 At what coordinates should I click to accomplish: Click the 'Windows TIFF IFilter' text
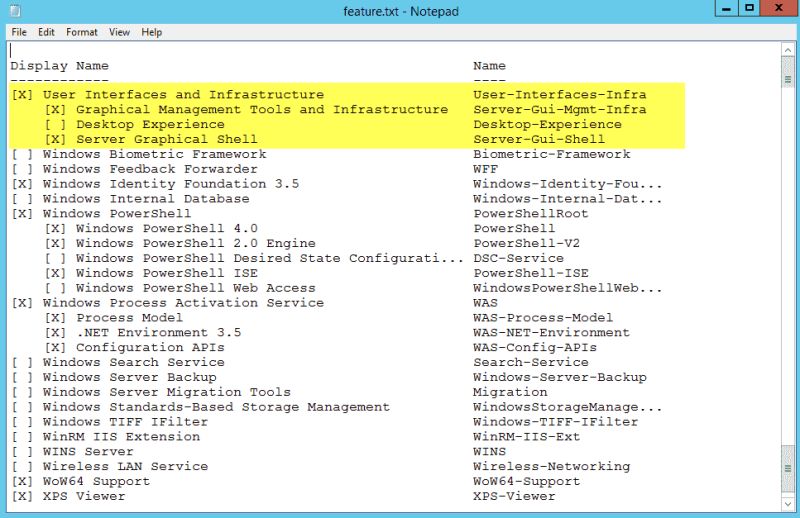126,422
